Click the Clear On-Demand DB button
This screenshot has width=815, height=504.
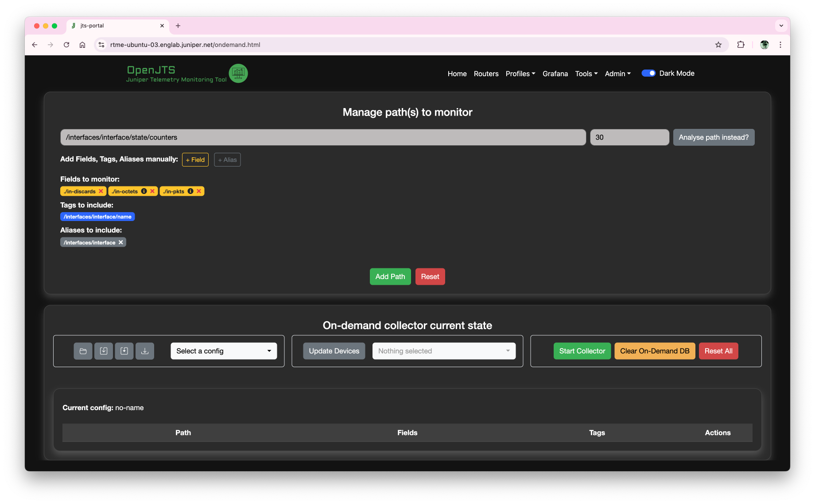pyautogui.click(x=654, y=351)
